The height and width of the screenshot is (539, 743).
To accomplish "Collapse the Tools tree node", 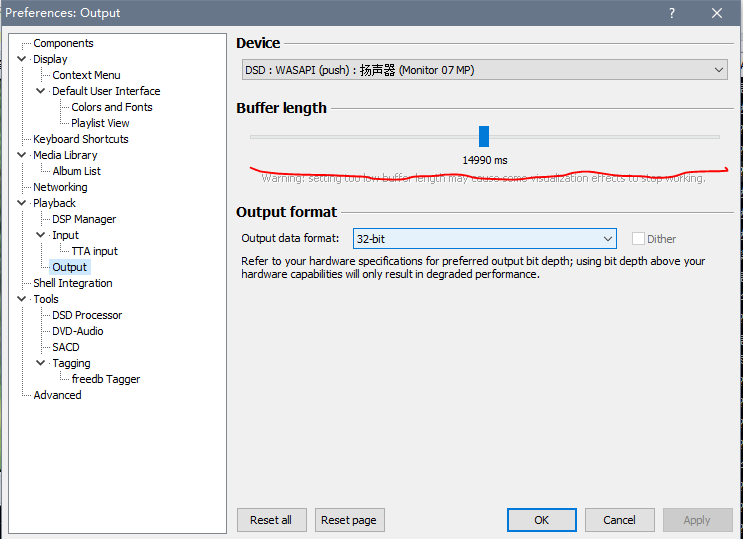I will point(22,299).
